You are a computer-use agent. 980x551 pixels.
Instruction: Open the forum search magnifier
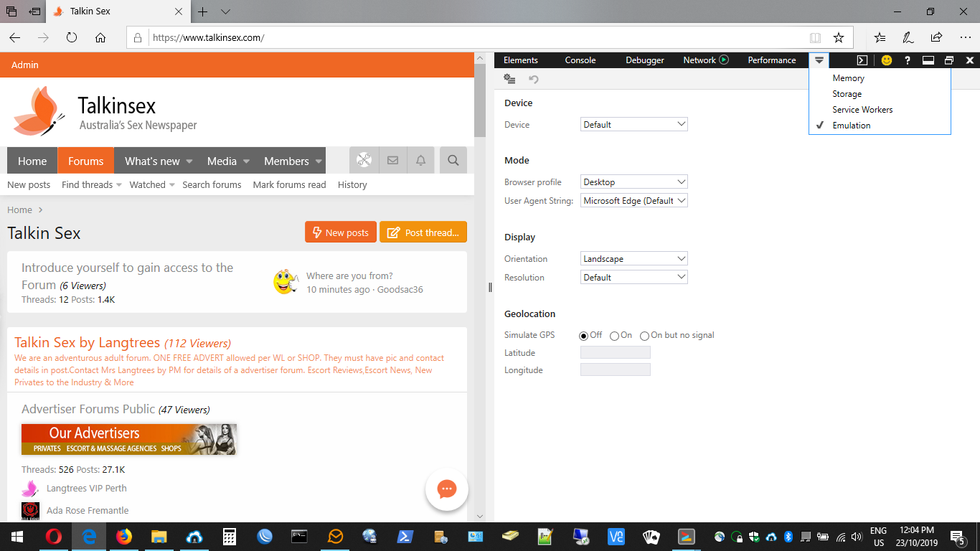(x=453, y=161)
